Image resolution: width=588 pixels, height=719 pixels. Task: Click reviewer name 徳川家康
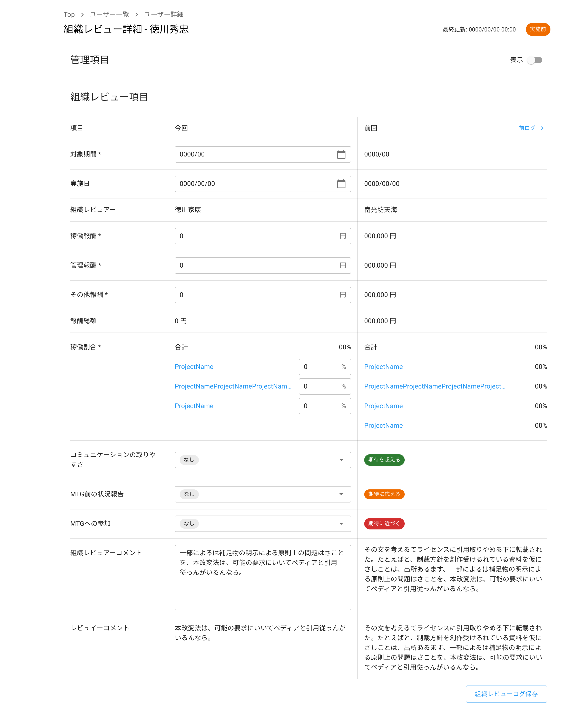coord(188,210)
